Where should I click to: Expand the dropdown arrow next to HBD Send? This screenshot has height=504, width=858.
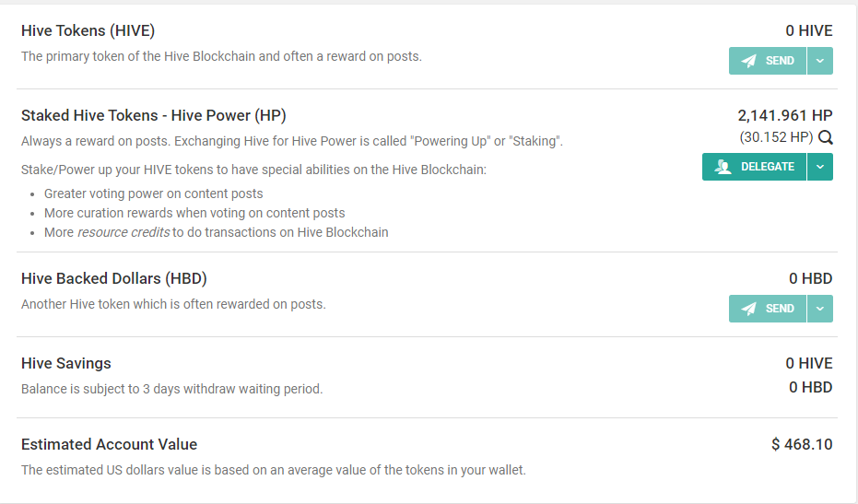tap(819, 309)
